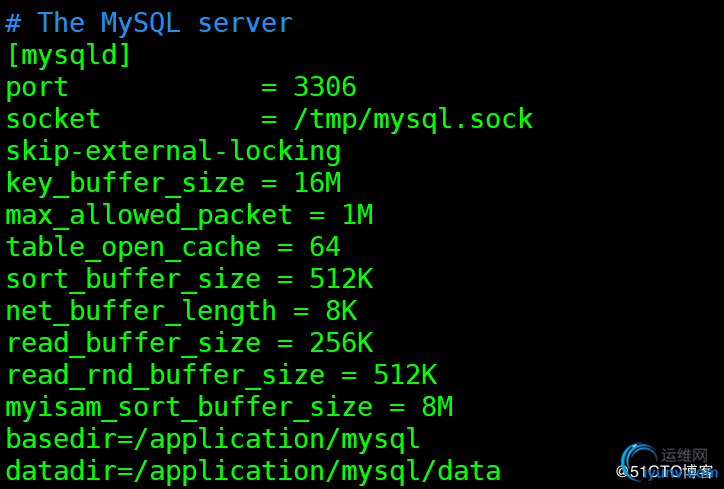Click the datadir=/application/mysql/data line
724x489 pixels.
point(252,470)
